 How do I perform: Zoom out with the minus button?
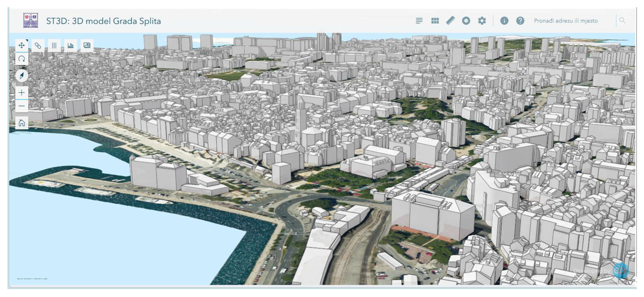click(x=22, y=106)
